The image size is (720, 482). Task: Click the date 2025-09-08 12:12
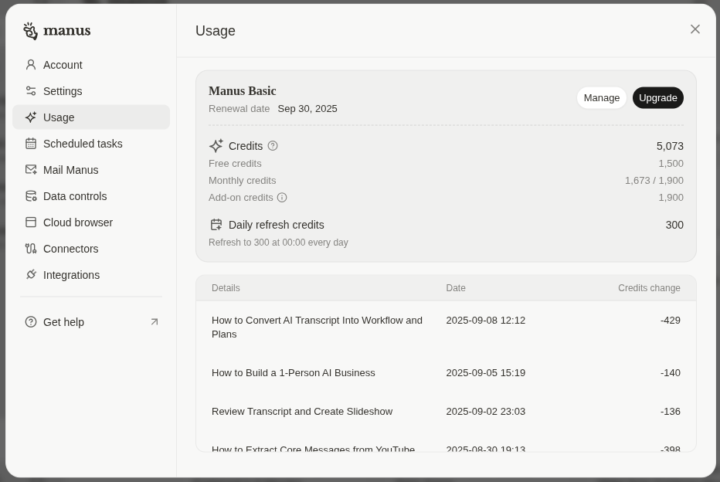(485, 320)
